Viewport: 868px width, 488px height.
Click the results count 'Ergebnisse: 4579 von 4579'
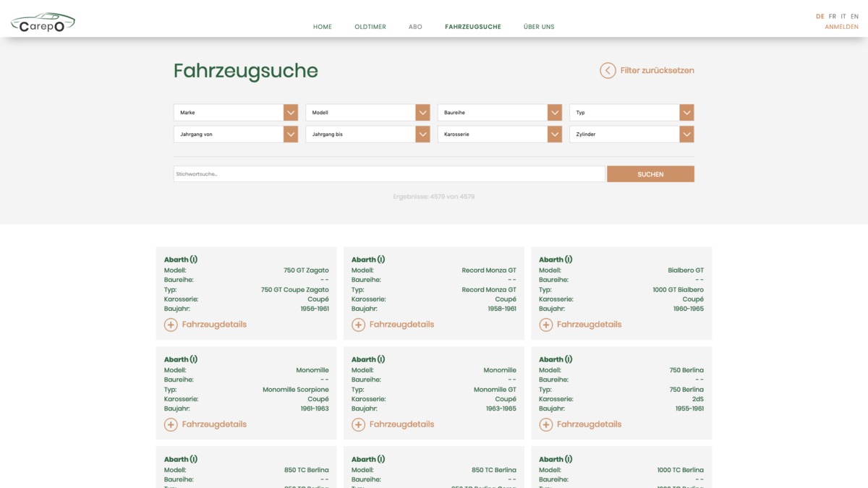434,197
